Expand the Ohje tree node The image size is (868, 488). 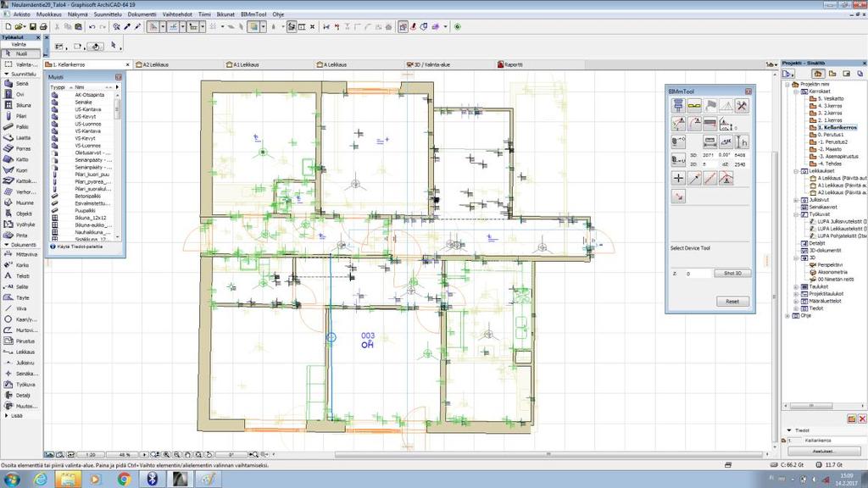pyautogui.click(x=787, y=315)
